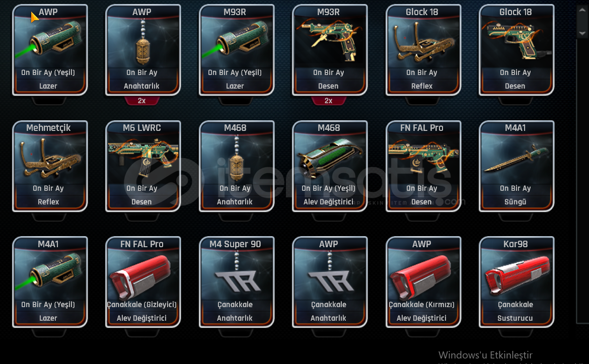The width and height of the screenshot is (589, 364).
Task: Choose the M4A1 On Bir Ay (Yeşil) Lazer
Action: (x=49, y=282)
